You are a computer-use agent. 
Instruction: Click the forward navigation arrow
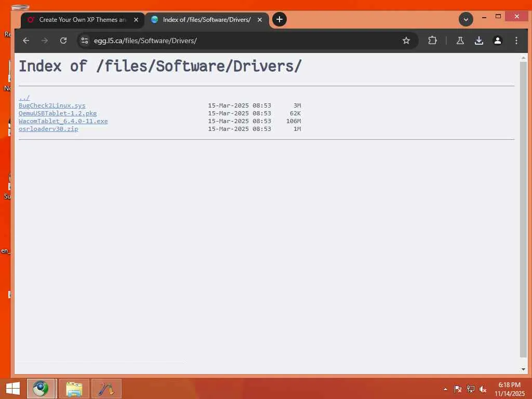click(x=45, y=41)
